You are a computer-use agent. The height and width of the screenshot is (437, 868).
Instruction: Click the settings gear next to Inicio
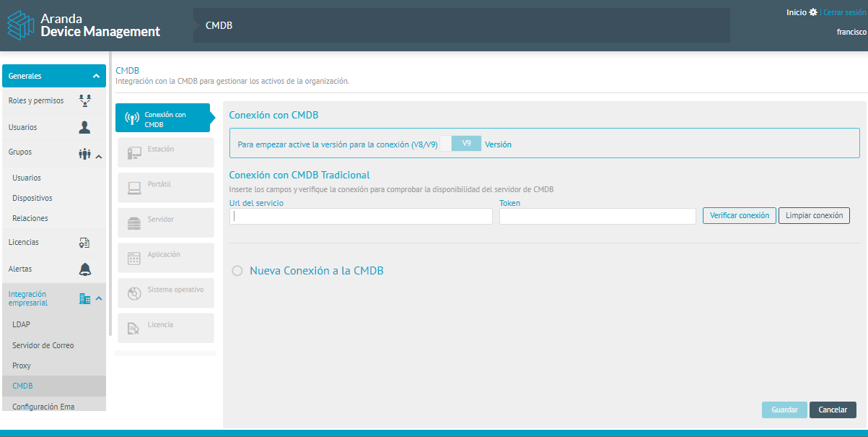(813, 12)
